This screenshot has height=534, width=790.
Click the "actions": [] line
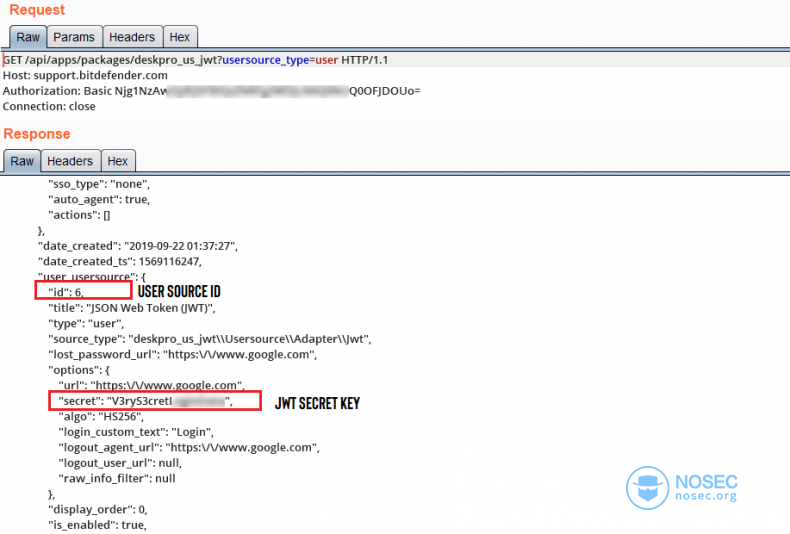pos(79,215)
